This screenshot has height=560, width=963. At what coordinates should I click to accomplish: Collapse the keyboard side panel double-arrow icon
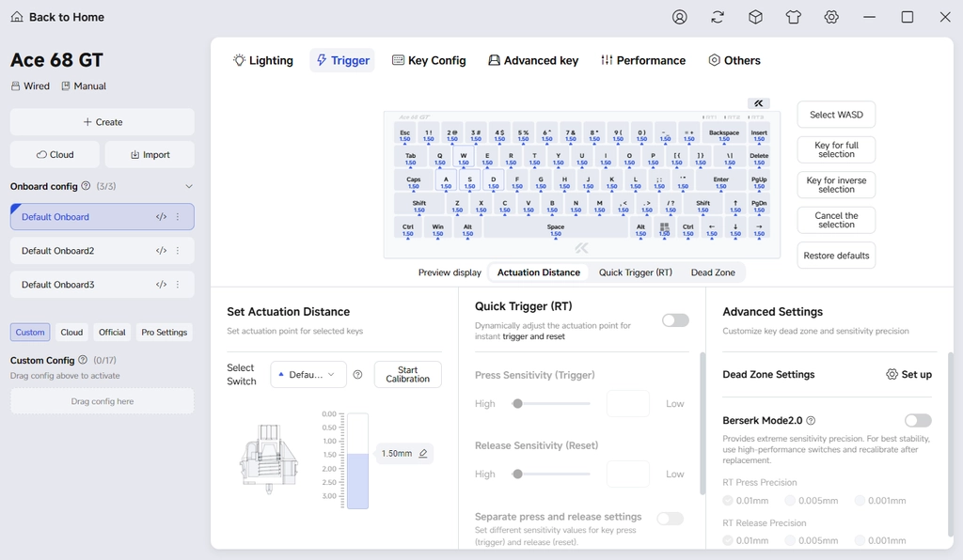click(759, 103)
